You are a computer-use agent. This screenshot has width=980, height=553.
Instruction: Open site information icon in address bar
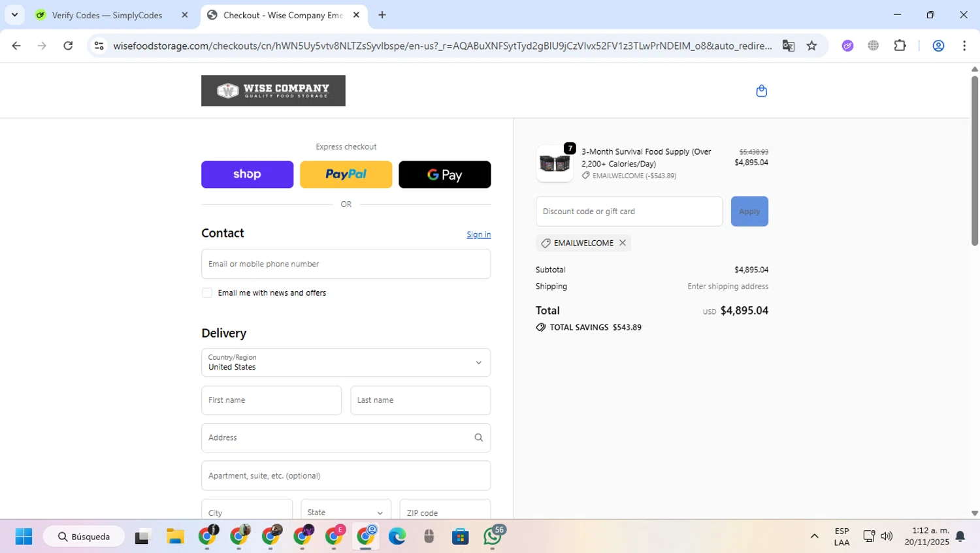pyautogui.click(x=99, y=46)
